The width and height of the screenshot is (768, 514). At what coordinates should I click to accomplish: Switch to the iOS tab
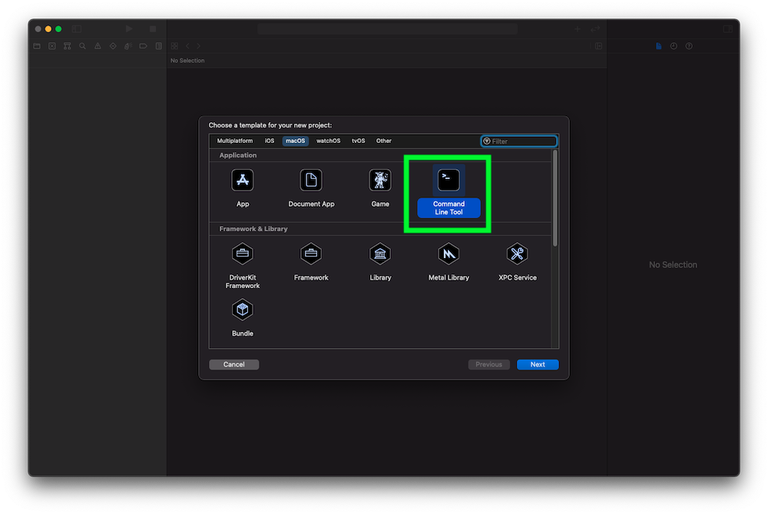(x=269, y=141)
